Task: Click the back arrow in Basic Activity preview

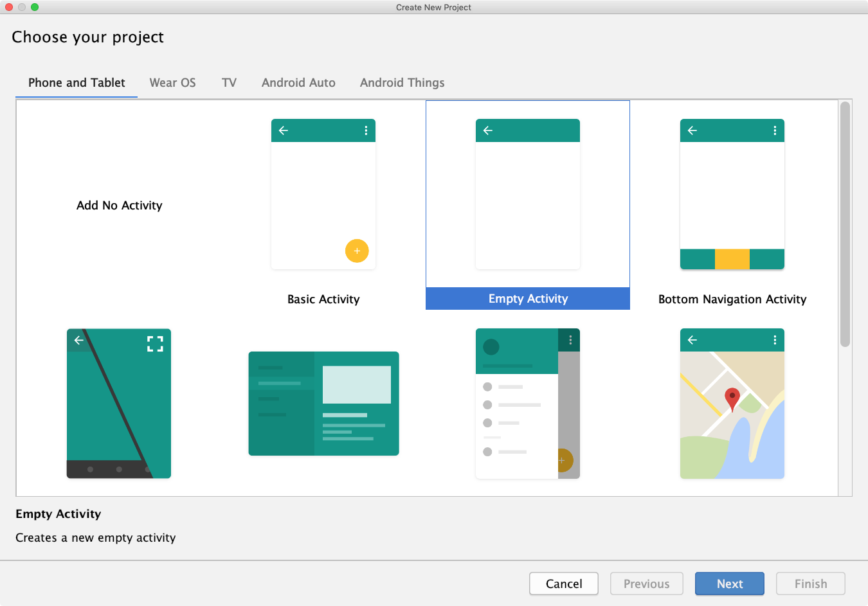Action: [283, 130]
